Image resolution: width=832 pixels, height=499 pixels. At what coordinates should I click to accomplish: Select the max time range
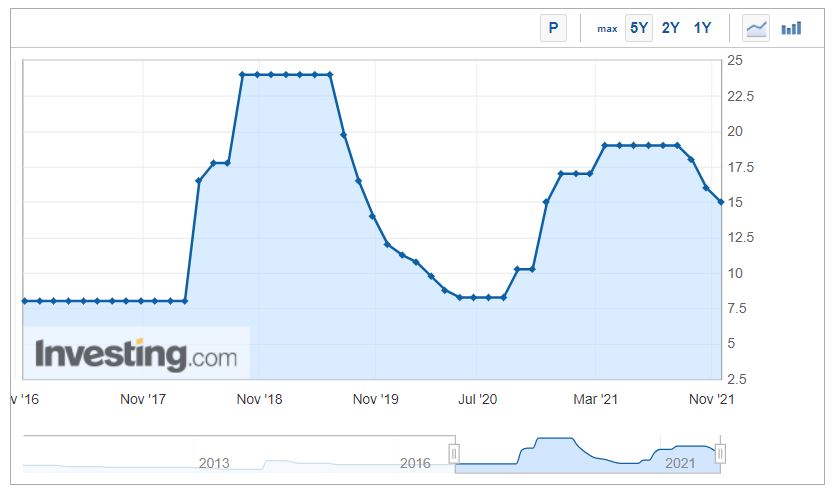(x=607, y=29)
